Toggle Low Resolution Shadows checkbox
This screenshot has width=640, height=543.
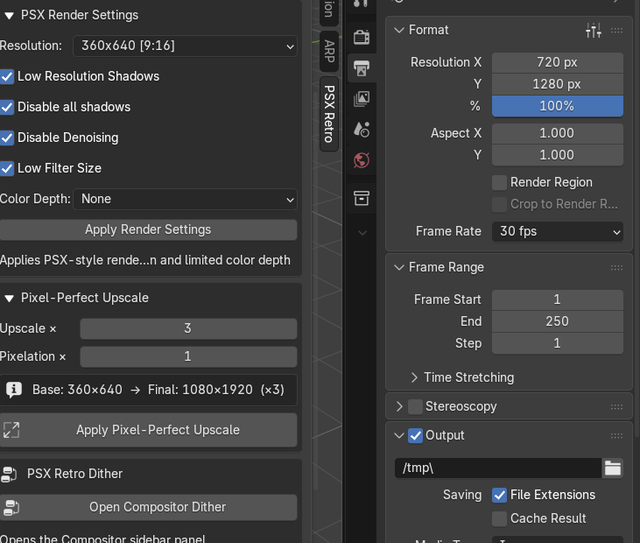tap(7, 76)
